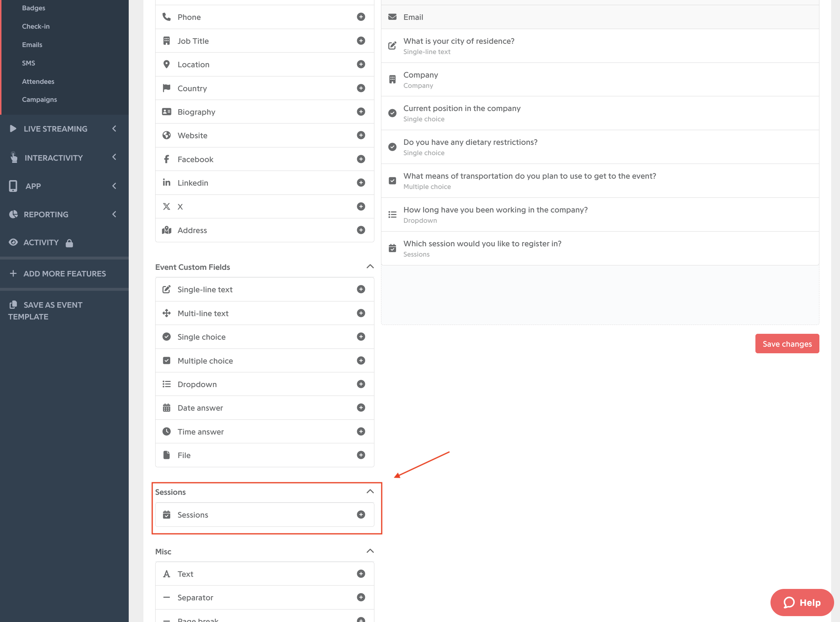Click the Save changes button
Image resolution: width=840 pixels, height=622 pixels.
click(x=787, y=344)
